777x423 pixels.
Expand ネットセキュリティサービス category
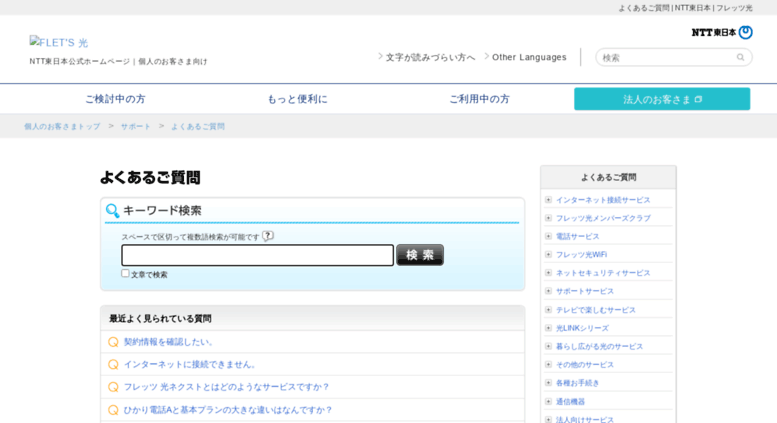coord(548,273)
